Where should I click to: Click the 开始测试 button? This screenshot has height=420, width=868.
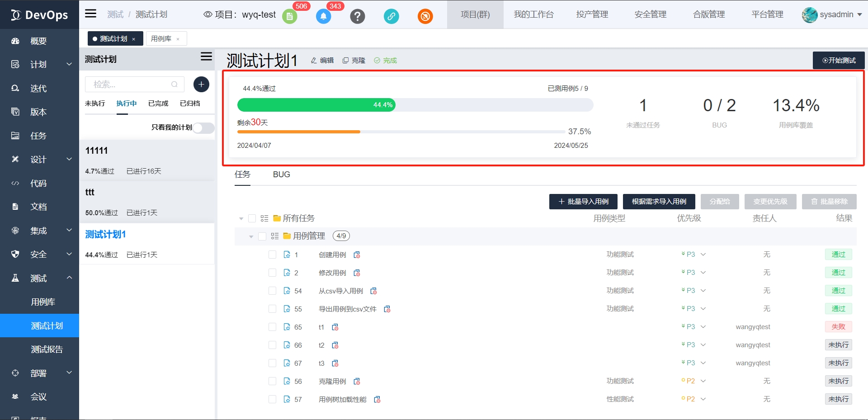pos(839,61)
